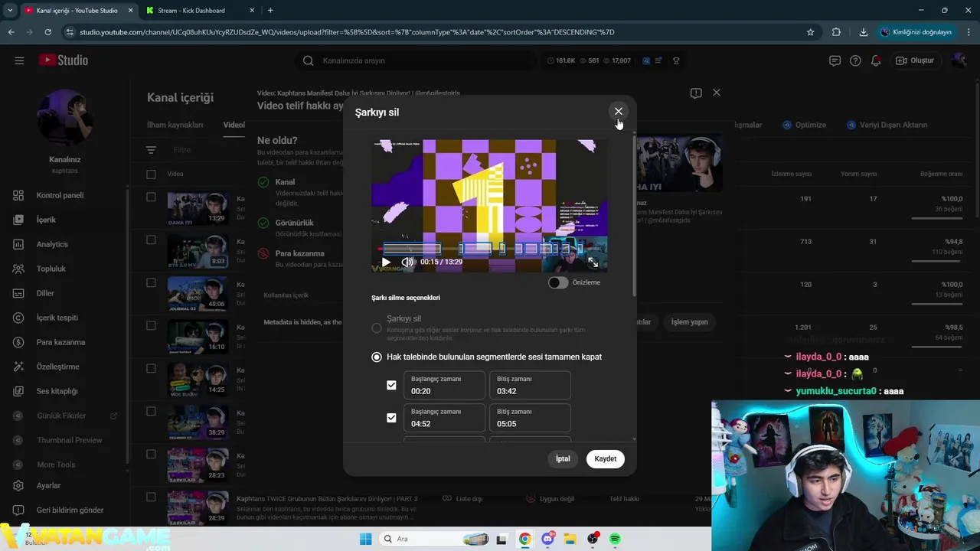The width and height of the screenshot is (980, 551).
Task: Open a new browser tab
Action: pos(270,11)
